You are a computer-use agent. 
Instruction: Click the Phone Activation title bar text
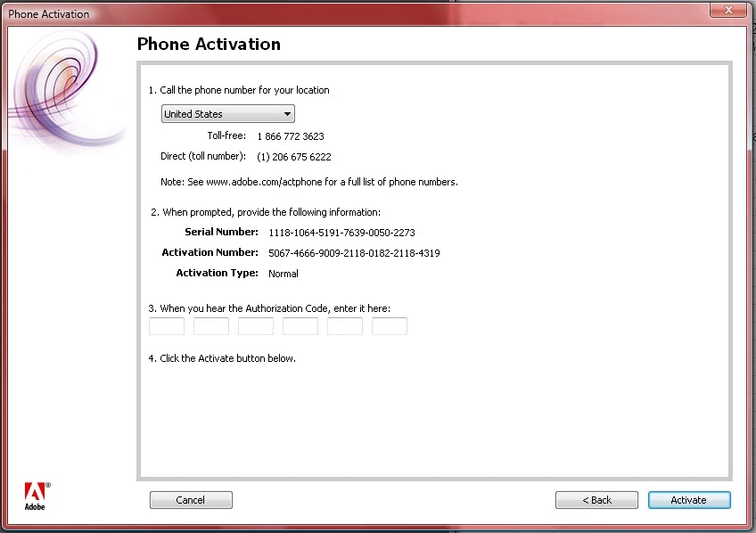pos(49,14)
